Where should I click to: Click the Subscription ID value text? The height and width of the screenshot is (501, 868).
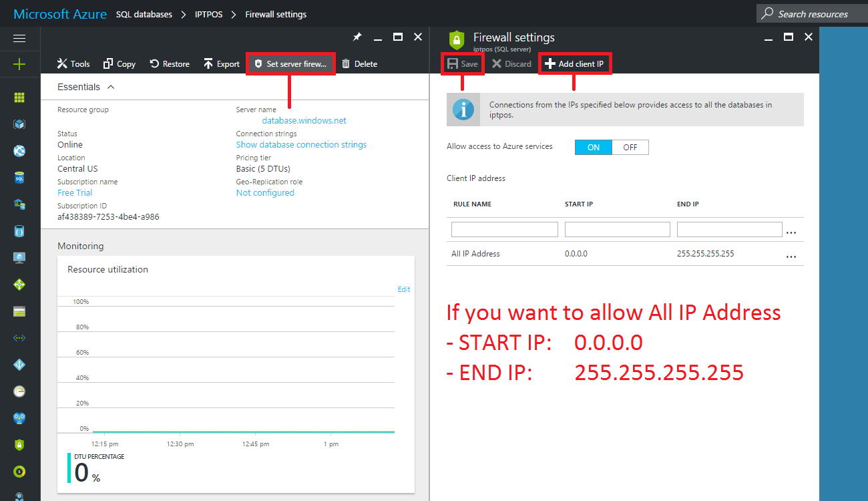[x=108, y=216]
